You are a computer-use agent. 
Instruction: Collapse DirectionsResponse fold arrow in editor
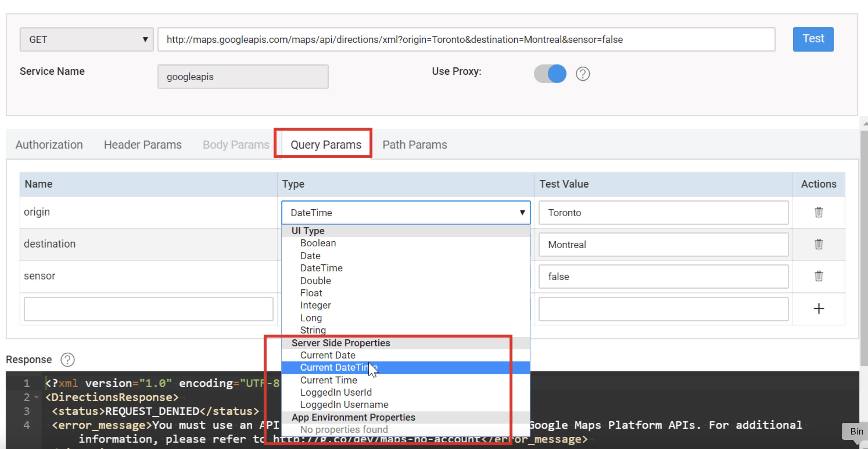[x=37, y=397]
